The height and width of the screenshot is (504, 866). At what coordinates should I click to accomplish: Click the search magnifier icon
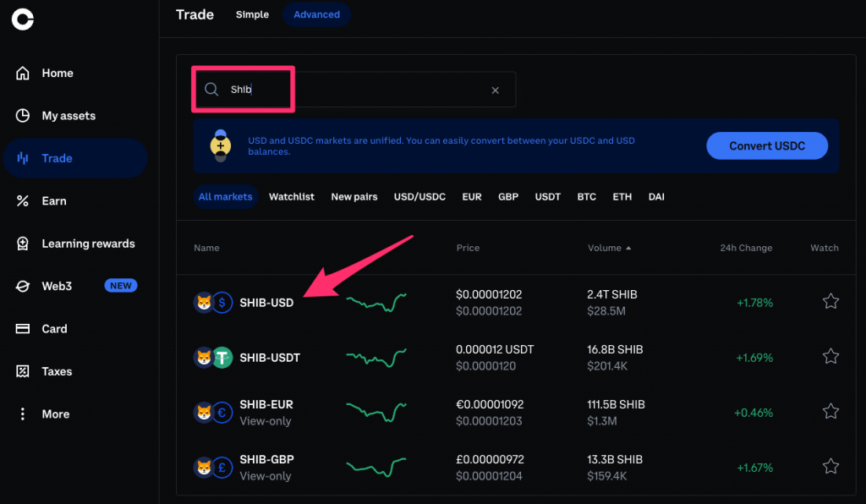(211, 90)
